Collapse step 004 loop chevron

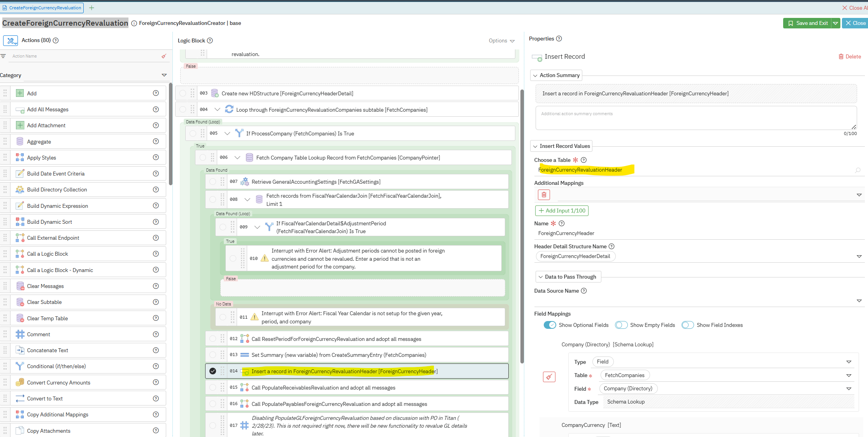point(217,109)
